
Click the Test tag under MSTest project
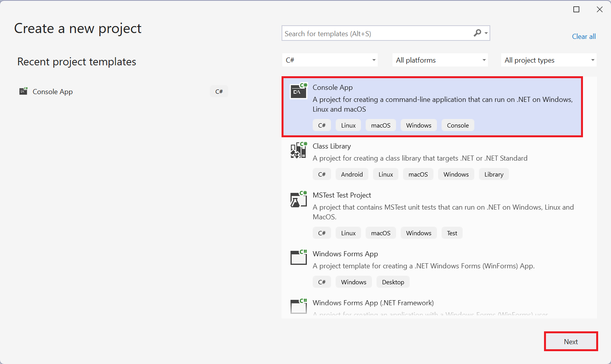pyautogui.click(x=452, y=233)
